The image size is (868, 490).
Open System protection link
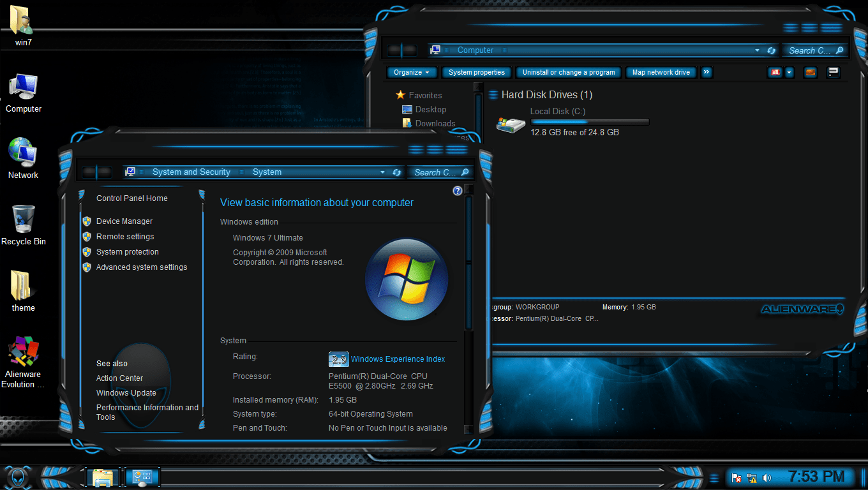pyautogui.click(x=128, y=252)
